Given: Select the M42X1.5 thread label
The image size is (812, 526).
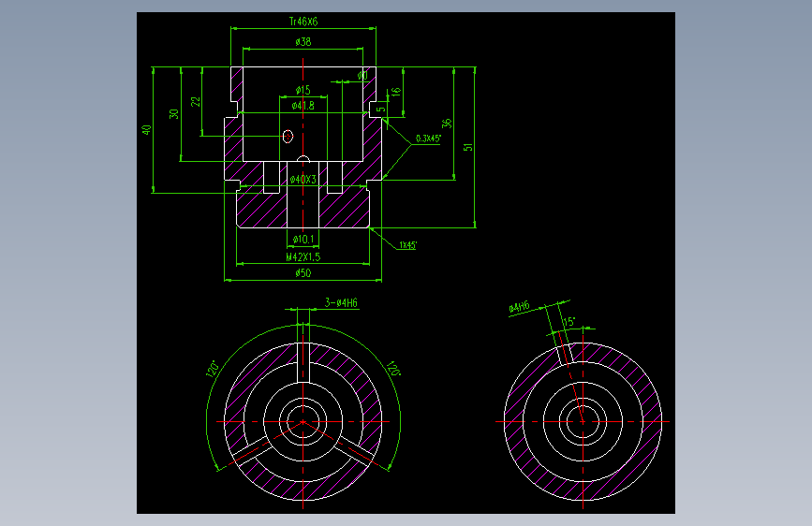Looking at the screenshot, I should [x=303, y=256].
